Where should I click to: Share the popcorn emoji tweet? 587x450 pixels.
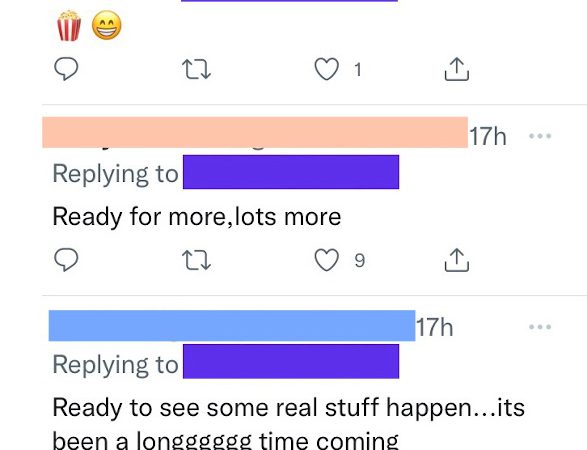click(x=456, y=69)
